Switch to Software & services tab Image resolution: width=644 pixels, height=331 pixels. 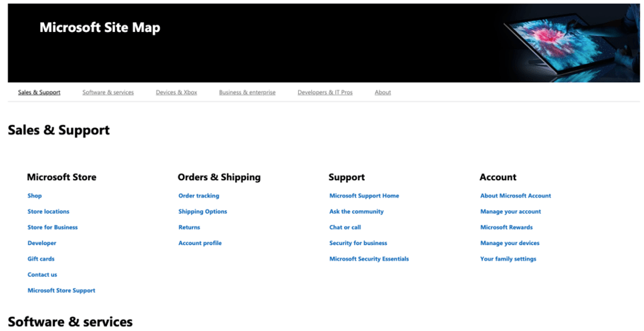108,92
